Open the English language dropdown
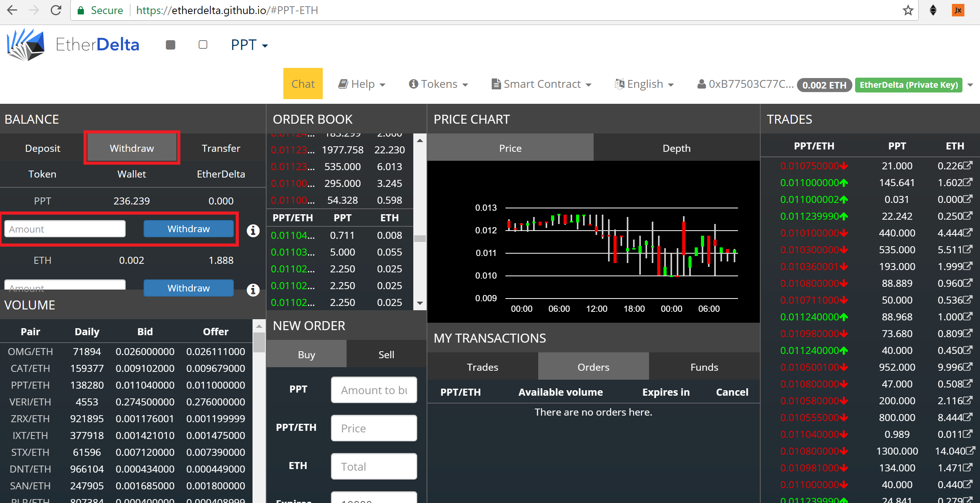980x503 pixels. 644,84
